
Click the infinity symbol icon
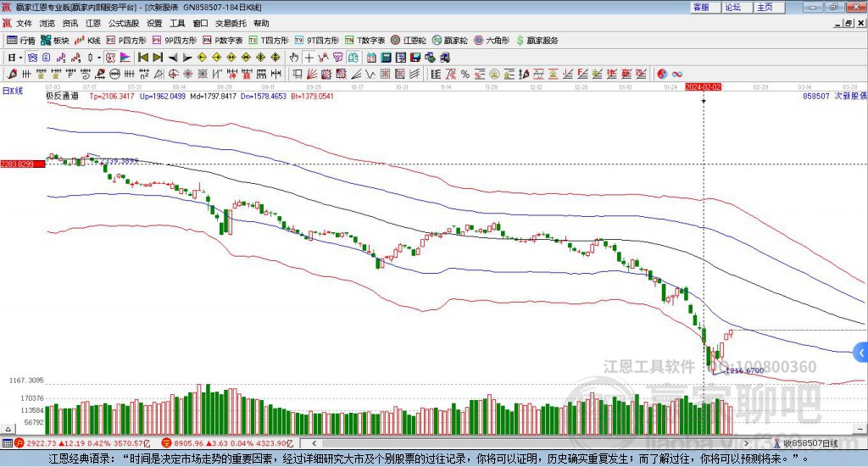pos(677,73)
